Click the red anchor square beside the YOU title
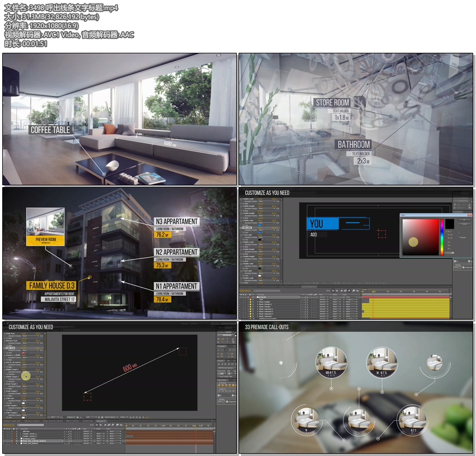The height and width of the screenshot is (456, 476). coord(382,234)
